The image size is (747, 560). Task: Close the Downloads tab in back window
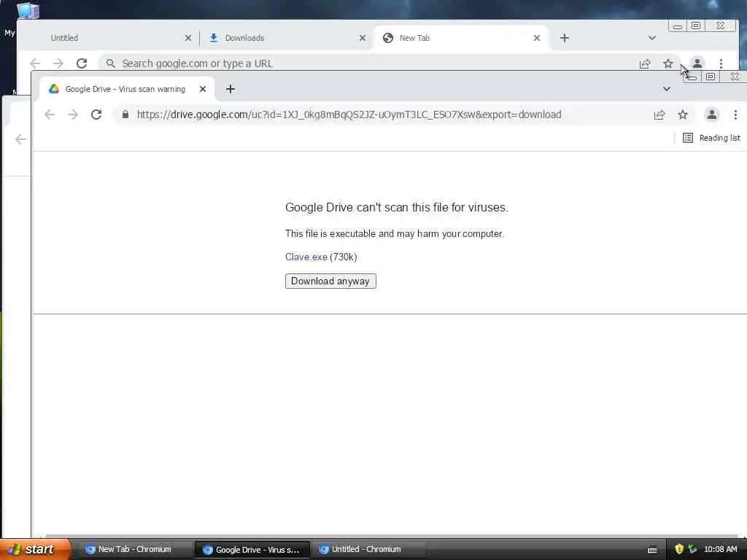[362, 38]
